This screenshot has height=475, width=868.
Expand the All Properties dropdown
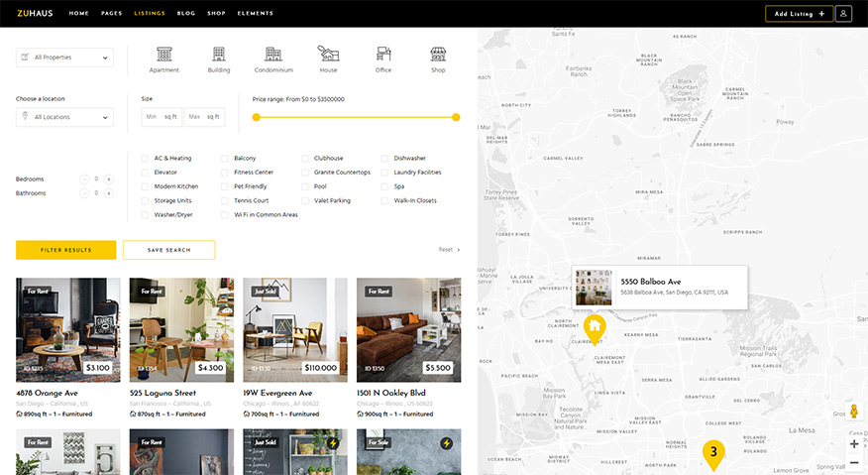pos(64,58)
